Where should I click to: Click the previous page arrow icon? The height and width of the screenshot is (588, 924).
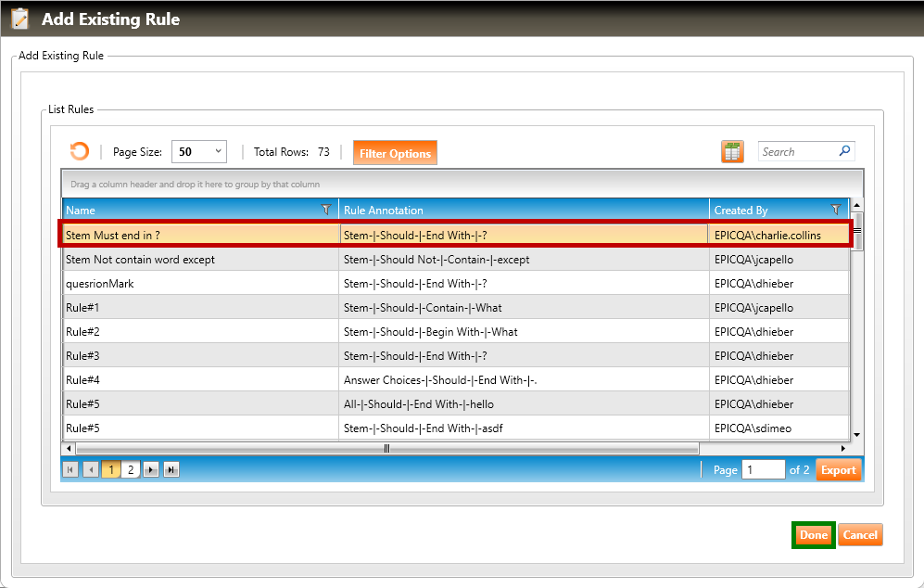(91, 470)
